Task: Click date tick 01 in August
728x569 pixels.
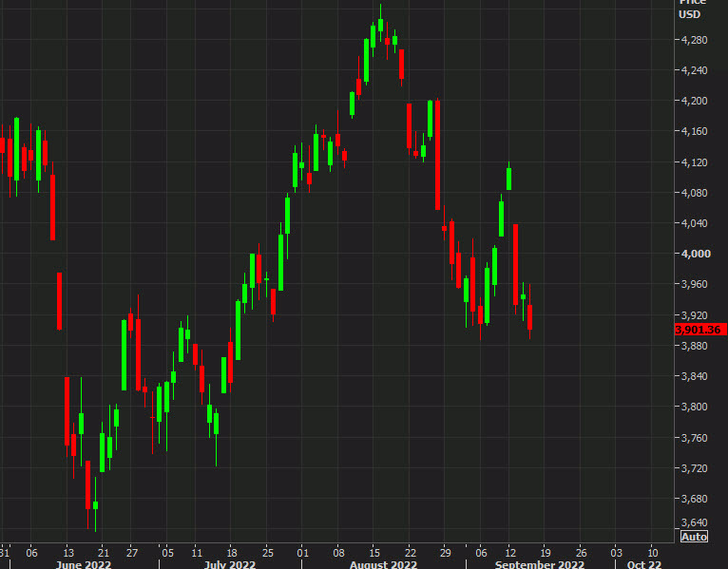Action: click(x=303, y=553)
